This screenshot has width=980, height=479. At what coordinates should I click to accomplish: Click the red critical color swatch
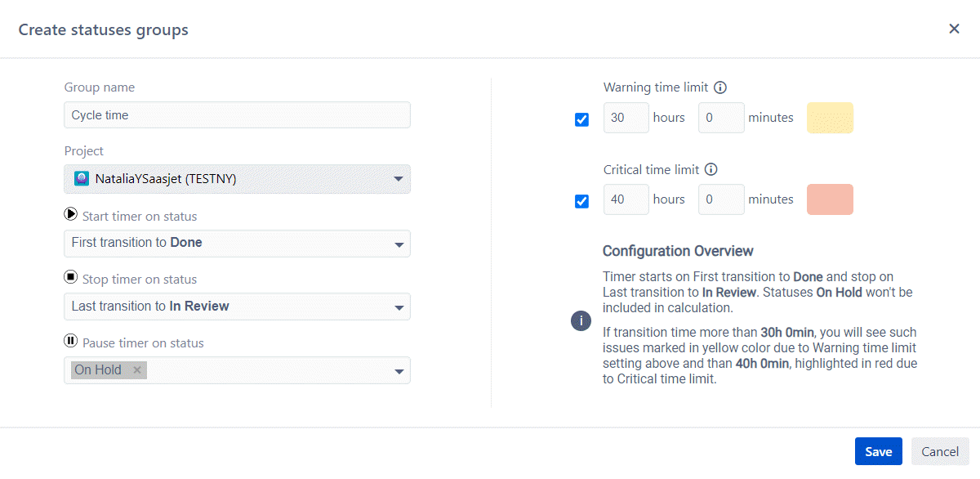click(830, 199)
